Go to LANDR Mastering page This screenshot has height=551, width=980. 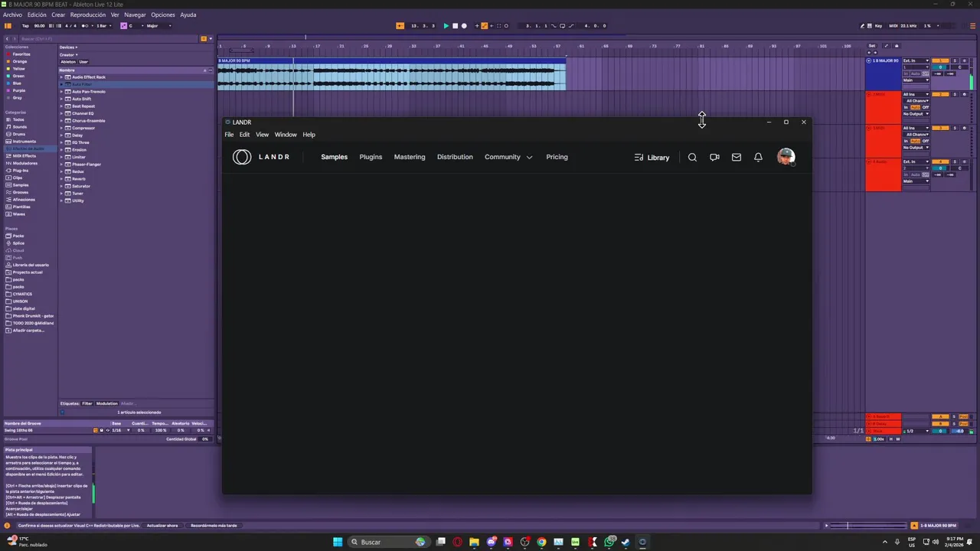410,157
